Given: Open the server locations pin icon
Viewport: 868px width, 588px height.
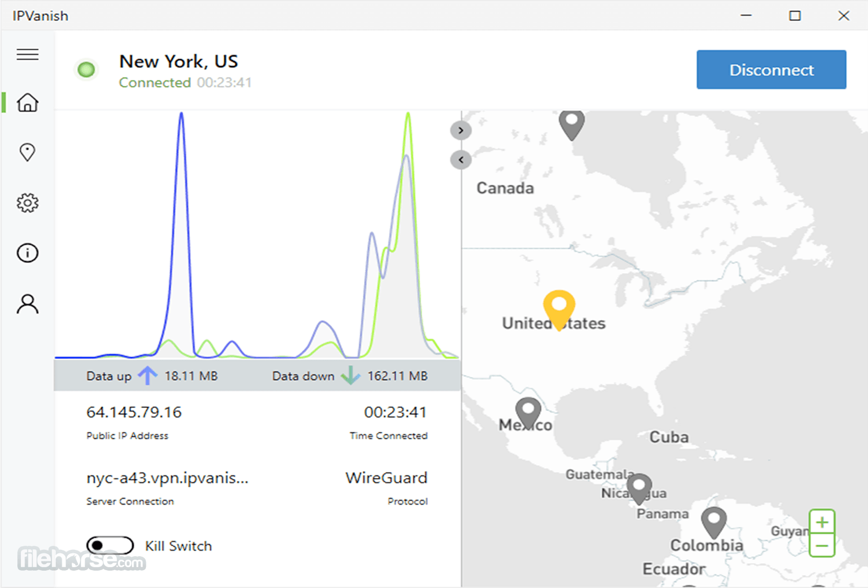Looking at the screenshot, I should tap(27, 152).
